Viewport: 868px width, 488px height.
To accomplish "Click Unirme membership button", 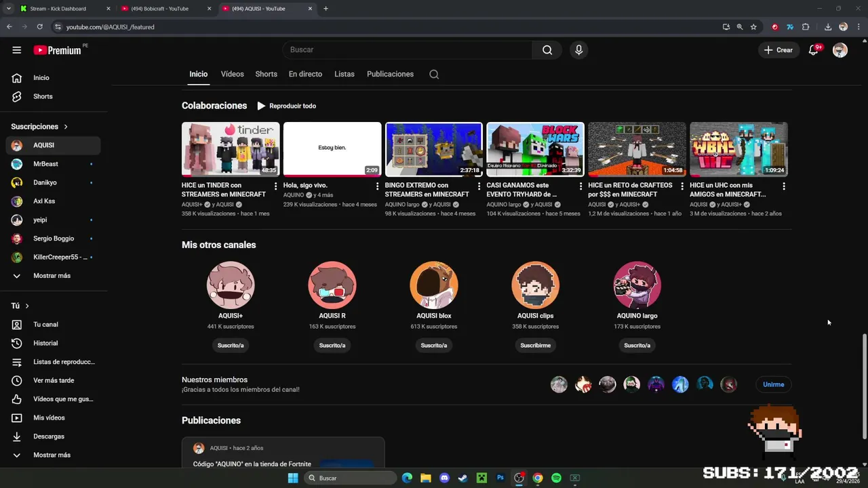I will [773, 384].
